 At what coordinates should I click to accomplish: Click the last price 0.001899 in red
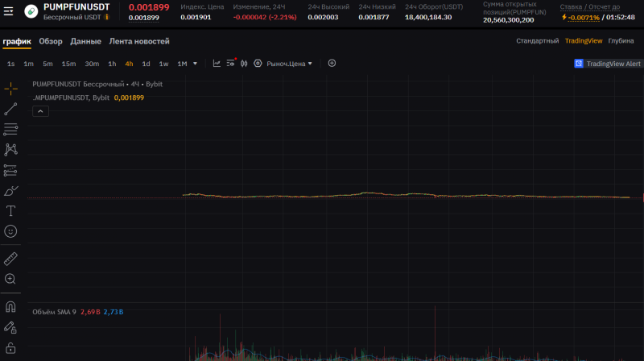pos(149,7)
